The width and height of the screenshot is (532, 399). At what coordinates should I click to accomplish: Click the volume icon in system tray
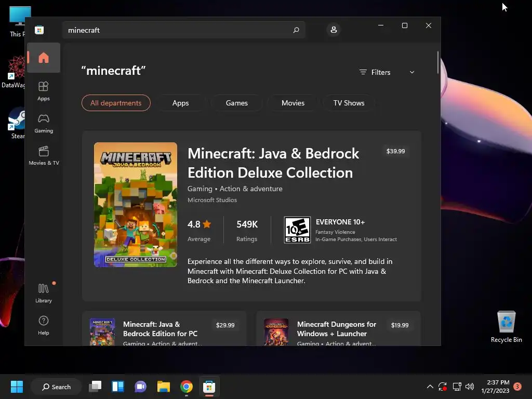click(470, 387)
